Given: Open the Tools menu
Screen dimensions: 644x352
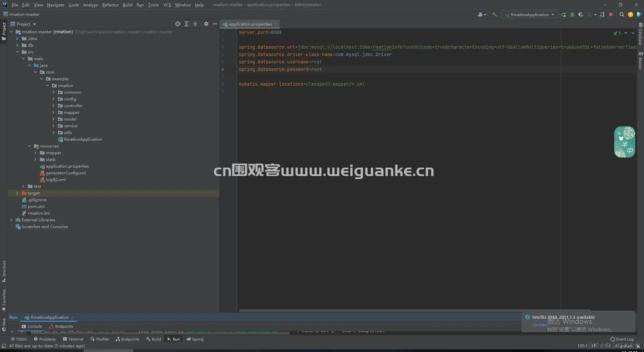Looking at the screenshot, I should click(153, 5).
